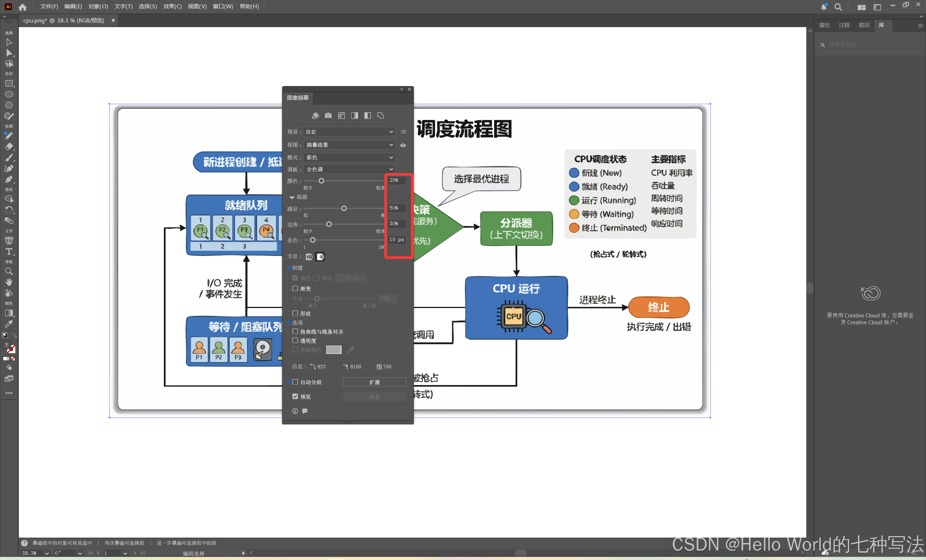Screen dimensions: 926x560
Task: Click the Grayscale preset icon in Image Trace
Action: pyautogui.click(x=354, y=116)
